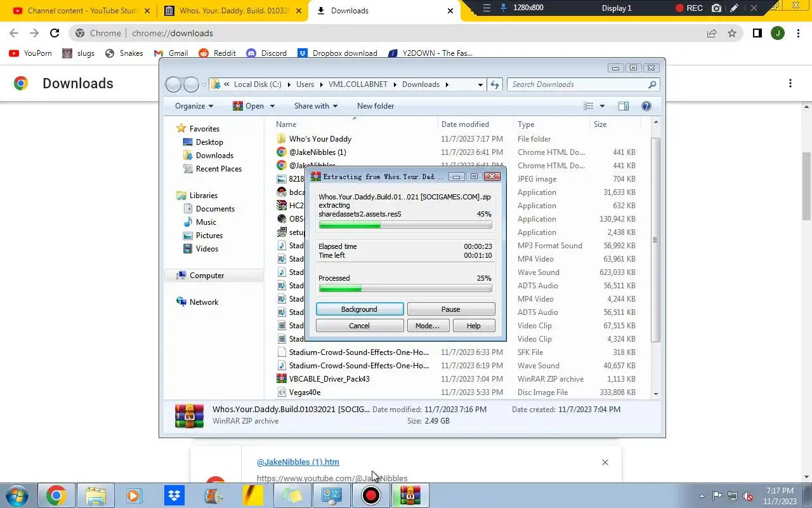The height and width of the screenshot is (508, 812).
Task: Open Downloads in navigation pane
Action: [214, 156]
